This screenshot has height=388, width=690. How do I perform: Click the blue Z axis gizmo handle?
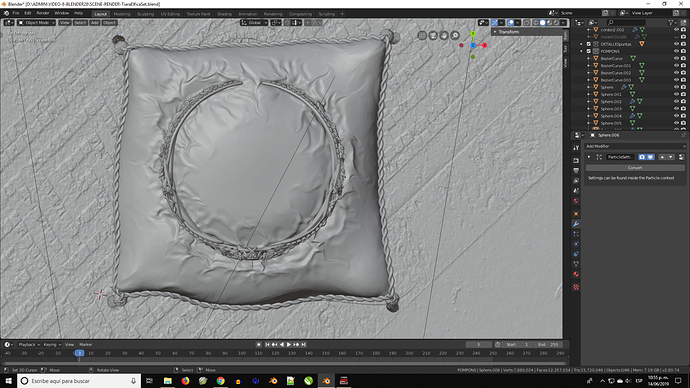pos(473,45)
